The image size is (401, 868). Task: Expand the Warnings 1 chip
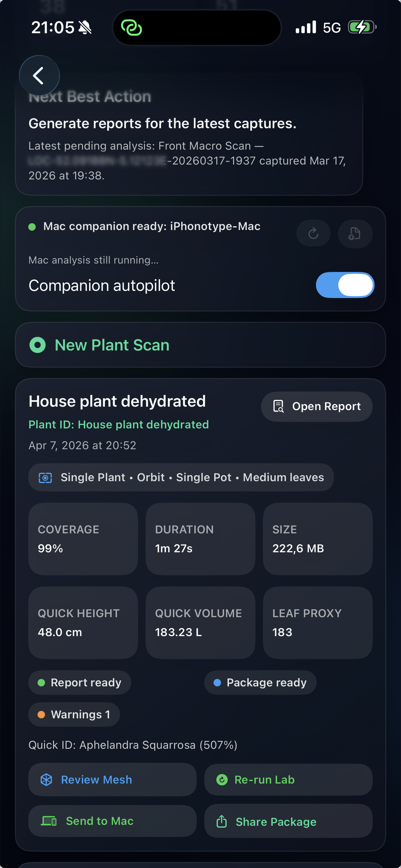[74, 714]
